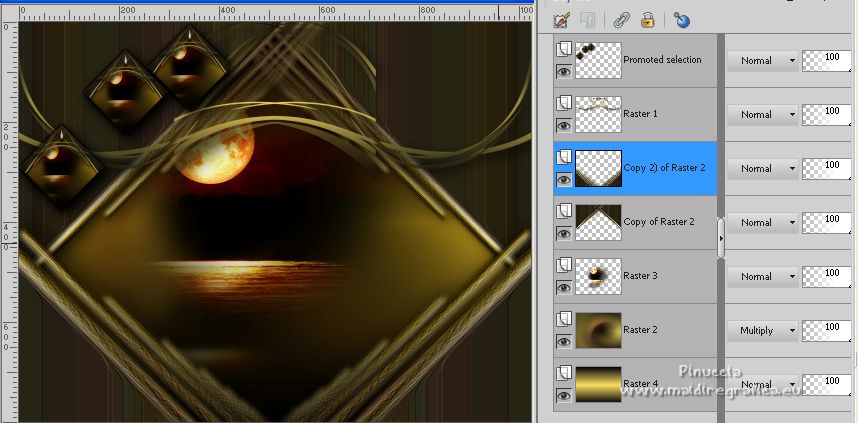Select the Raster 1 layer name
This screenshot has height=423, width=858.
pos(640,114)
